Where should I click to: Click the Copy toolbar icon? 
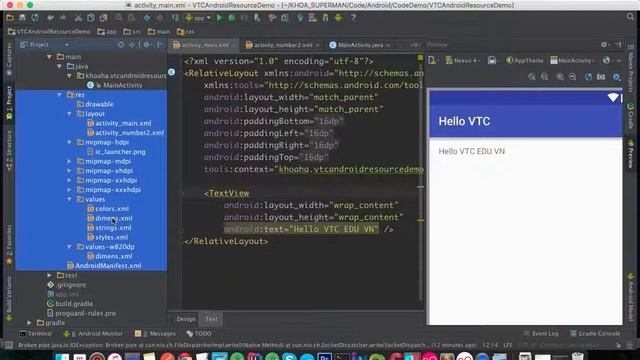coord(91,18)
